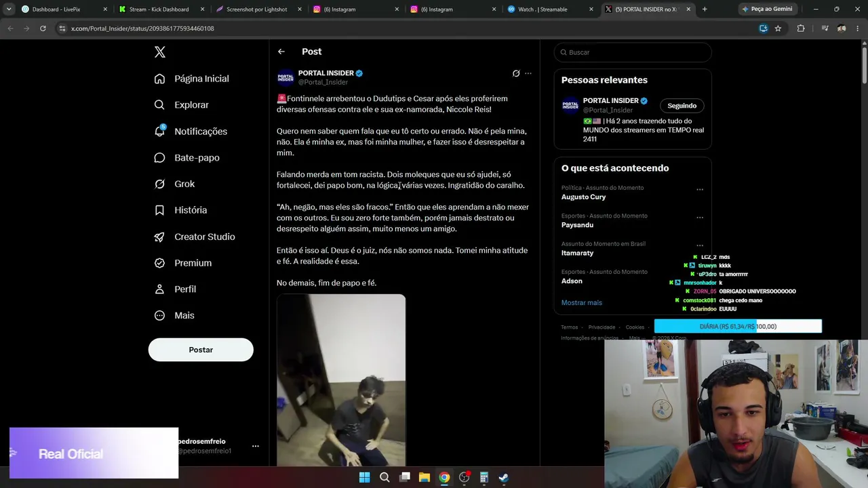
Task: Open Calculator from the taskbar
Action: point(484,477)
